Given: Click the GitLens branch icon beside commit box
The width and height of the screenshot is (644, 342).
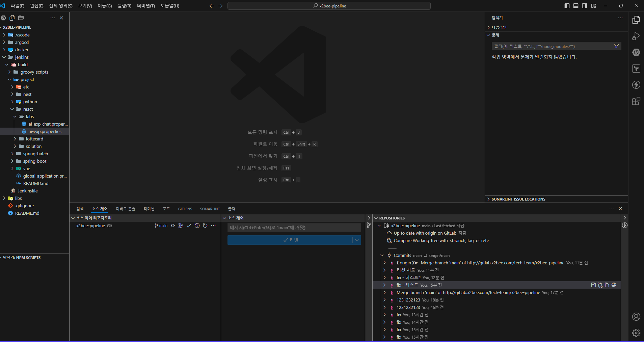Looking at the screenshot, I should [369, 225].
